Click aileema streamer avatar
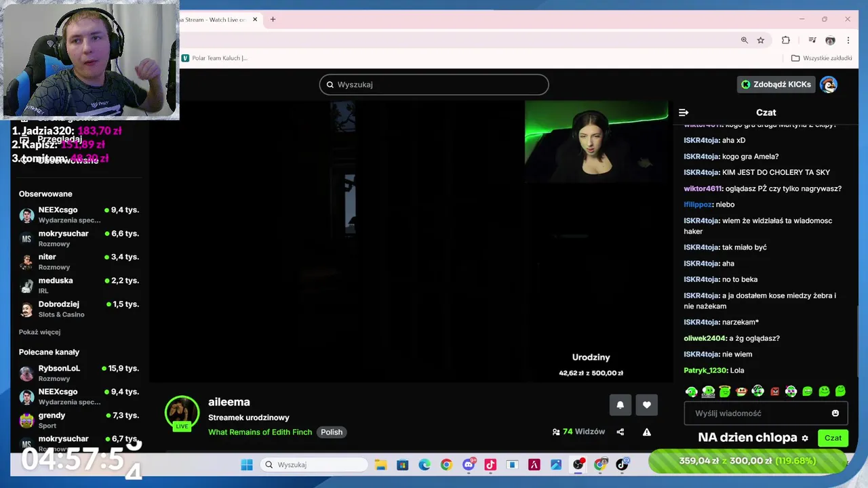The height and width of the screenshot is (488, 868). pos(182,412)
